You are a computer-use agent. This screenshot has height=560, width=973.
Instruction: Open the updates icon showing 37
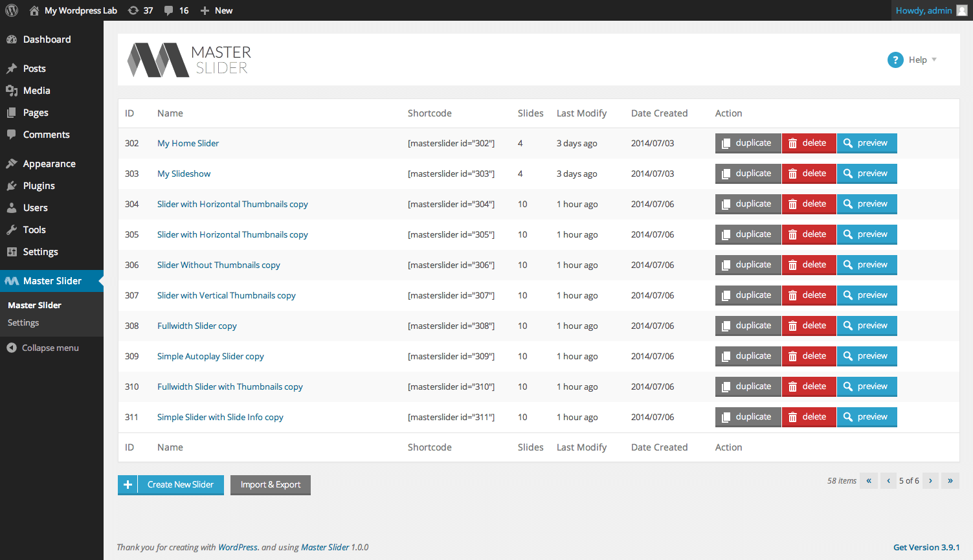[133, 10]
